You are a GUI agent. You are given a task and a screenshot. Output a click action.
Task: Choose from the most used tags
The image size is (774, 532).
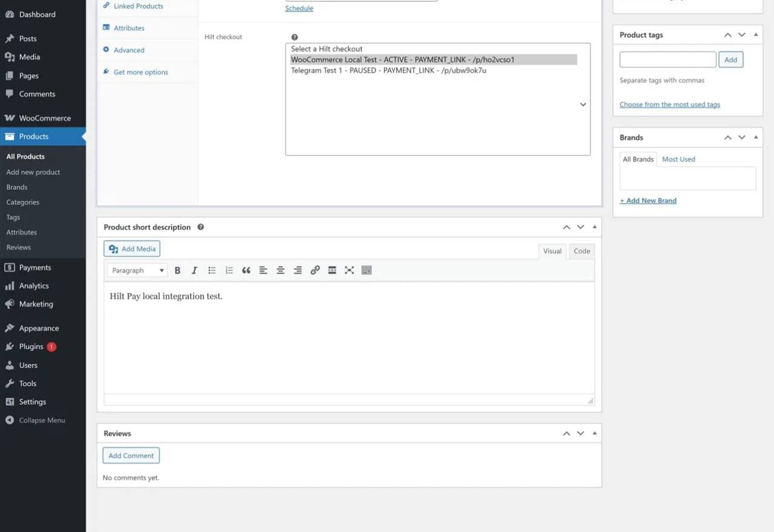(x=670, y=105)
